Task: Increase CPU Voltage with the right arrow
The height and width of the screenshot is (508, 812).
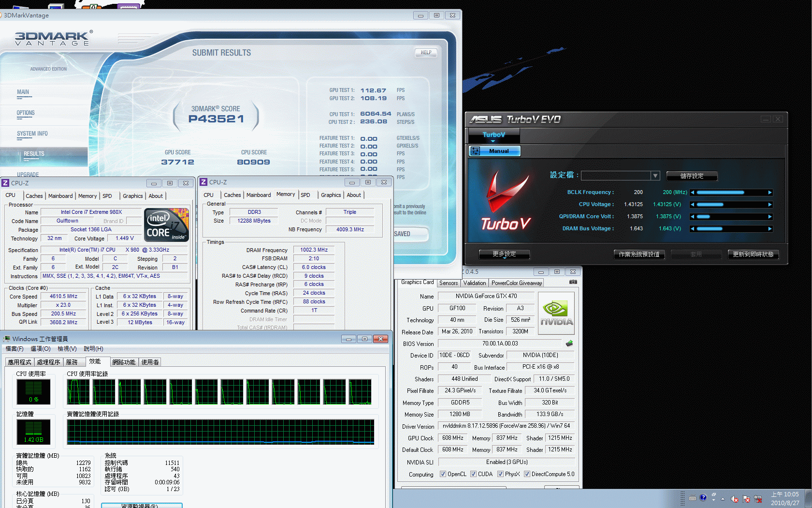Action: pyautogui.click(x=770, y=205)
